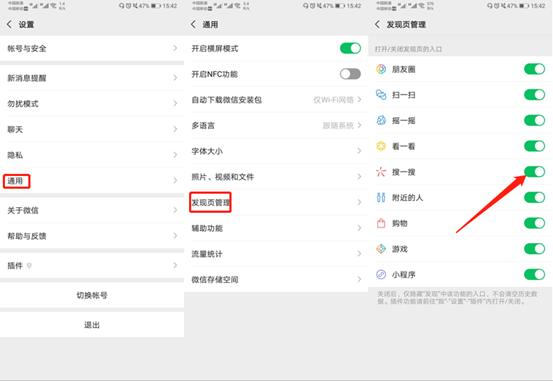Expand 帐号与安全 using its chevron
The width and height of the screenshot is (553, 381).
click(175, 48)
